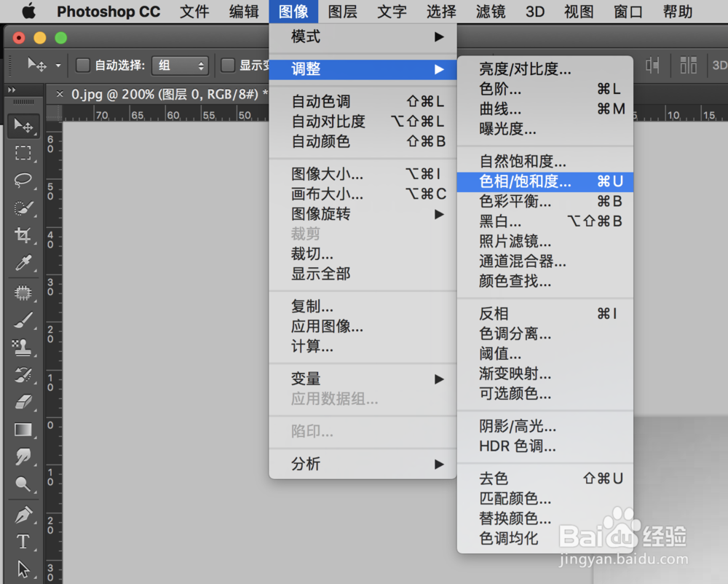The image size is (728, 584).
Task: Select the Rectangular Marquee tool
Action: (x=23, y=153)
